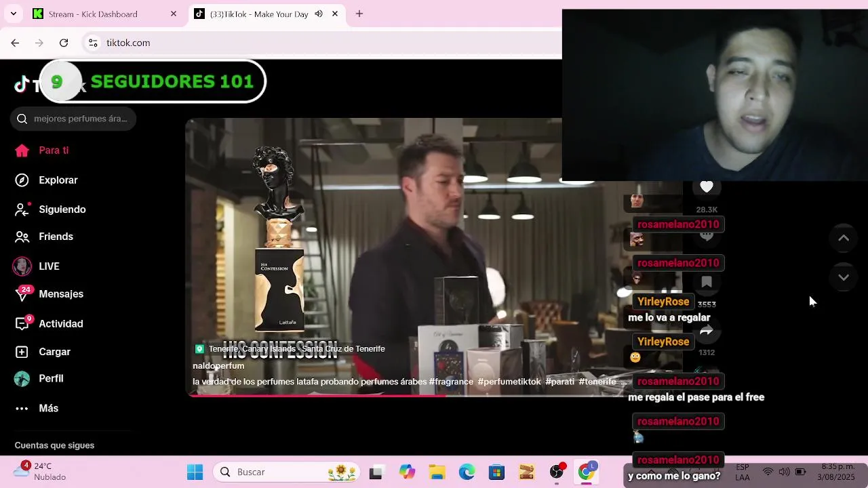Open Mensajes inbox
Screen dimensions: 868x488
tap(49, 294)
